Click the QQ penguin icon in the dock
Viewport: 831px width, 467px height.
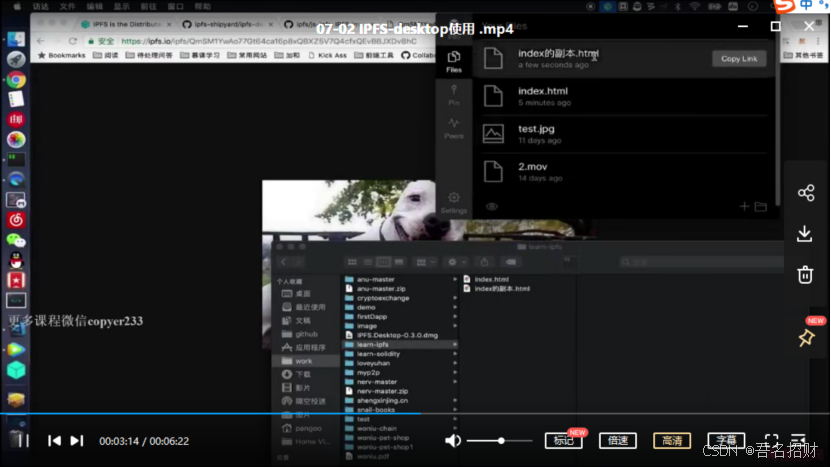[16, 260]
